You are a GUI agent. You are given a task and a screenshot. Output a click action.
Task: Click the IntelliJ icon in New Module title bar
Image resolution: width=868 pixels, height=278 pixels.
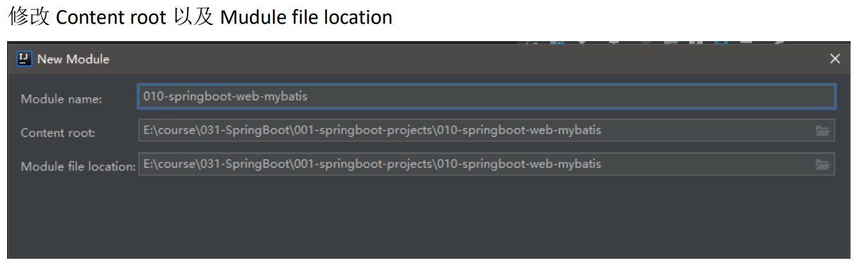[24, 59]
